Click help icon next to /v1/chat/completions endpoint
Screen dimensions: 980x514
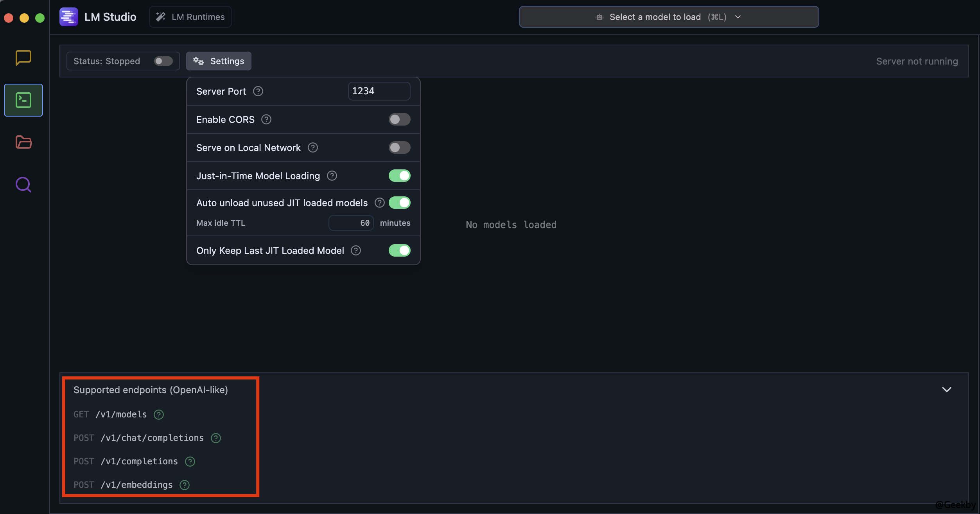[x=216, y=438]
